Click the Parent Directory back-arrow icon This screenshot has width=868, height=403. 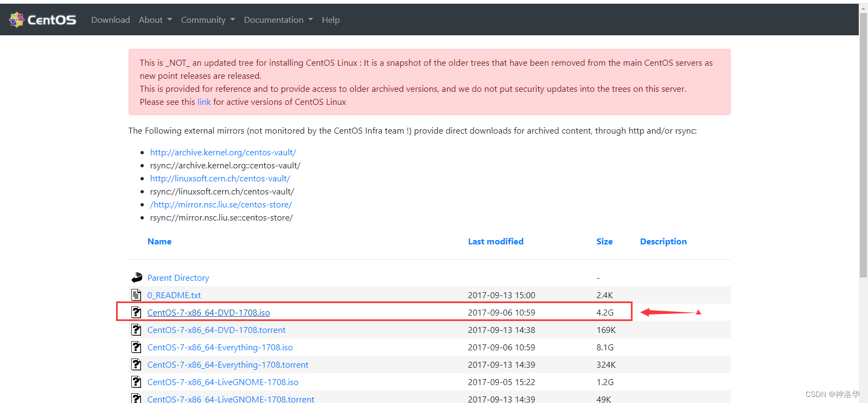(x=137, y=278)
